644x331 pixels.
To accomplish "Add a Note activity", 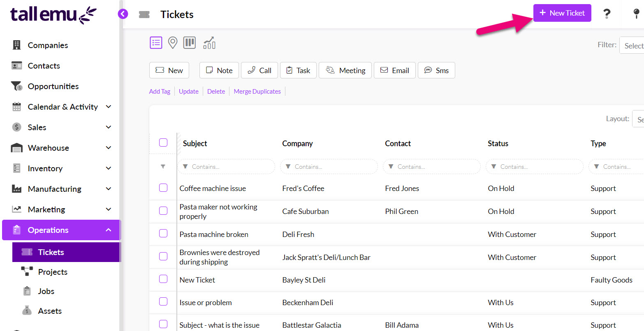I will click(x=219, y=70).
